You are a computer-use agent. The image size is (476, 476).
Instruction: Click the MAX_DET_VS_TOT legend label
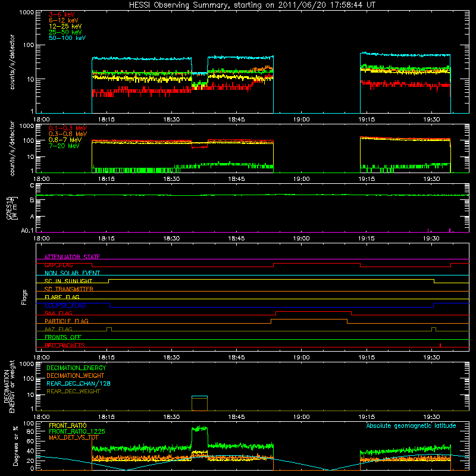click(74, 437)
